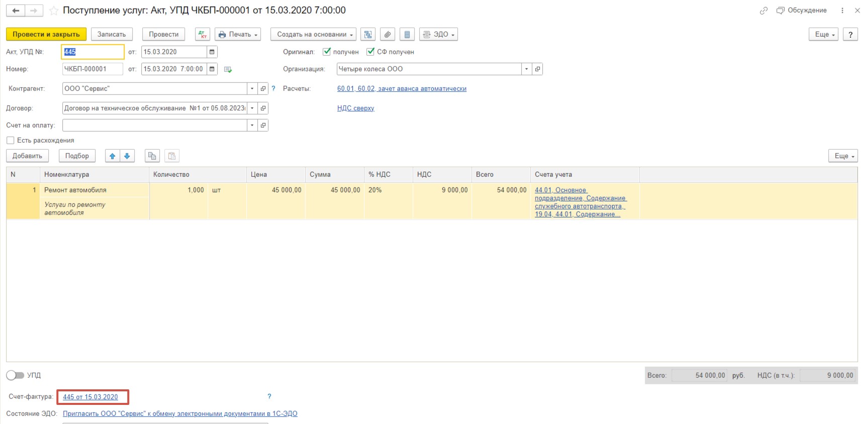868x424 pixels.
Task: Open Счета учета link in table row
Action: point(581,202)
